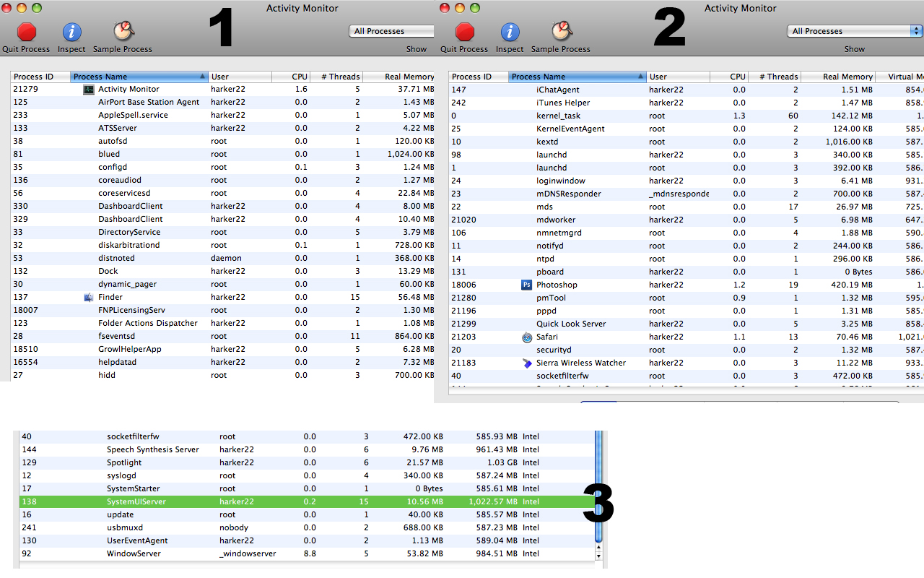This screenshot has height=578, width=924.
Task: Click Sample Process icon in window labeled 2
Action: [x=562, y=31]
